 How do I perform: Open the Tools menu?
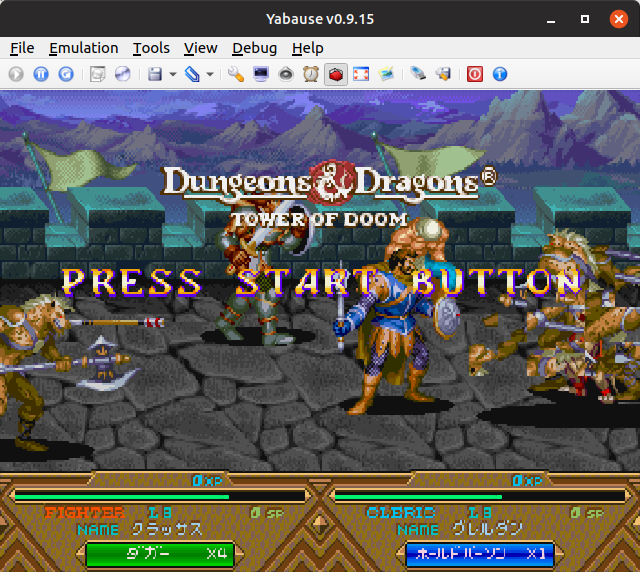tap(151, 48)
